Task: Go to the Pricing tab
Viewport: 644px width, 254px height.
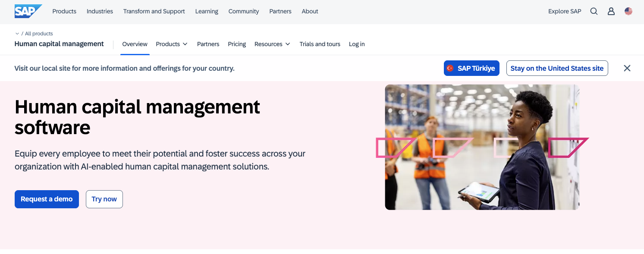Action: [237, 44]
